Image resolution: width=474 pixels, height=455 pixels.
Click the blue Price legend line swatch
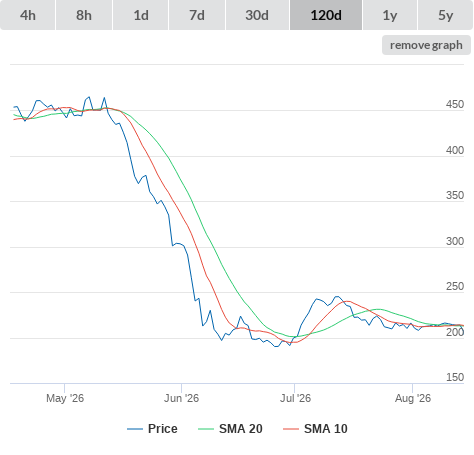coord(135,429)
